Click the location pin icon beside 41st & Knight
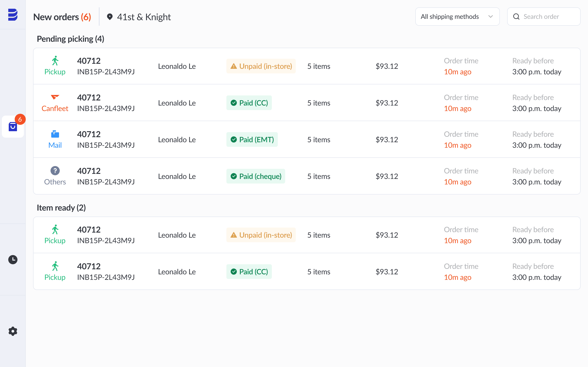588x367 pixels. coord(110,17)
